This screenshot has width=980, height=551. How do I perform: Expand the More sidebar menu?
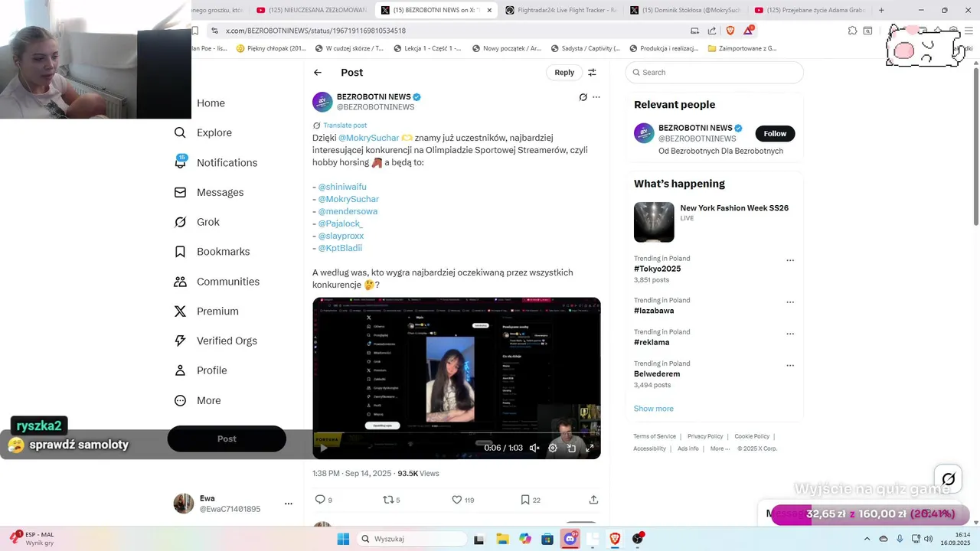tap(198, 400)
